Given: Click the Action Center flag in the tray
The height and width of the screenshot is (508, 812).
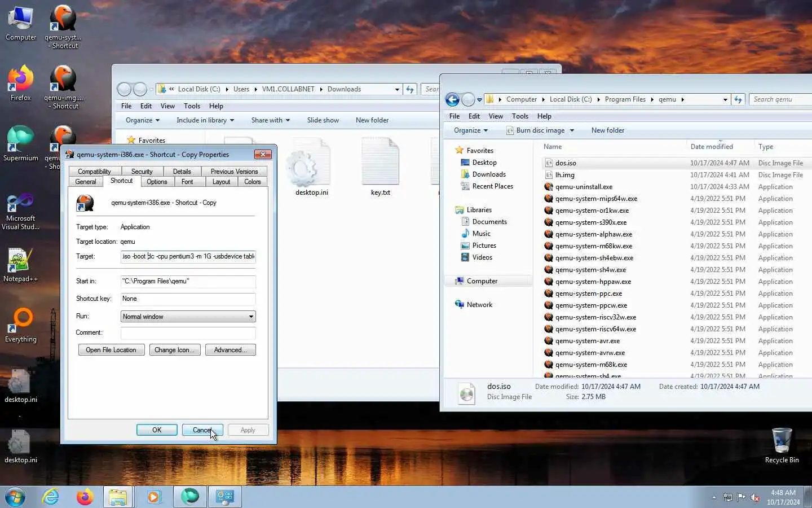Looking at the screenshot, I should [x=742, y=497].
